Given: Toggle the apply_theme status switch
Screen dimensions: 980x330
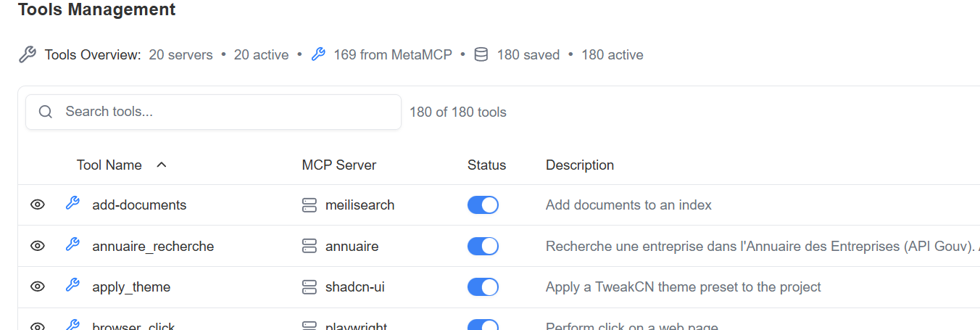Looking at the screenshot, I should [483, 287].
